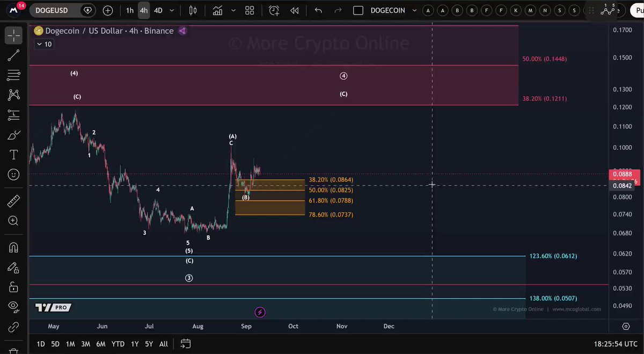
Task: Open the go to date calendar
Action: (186, 344)
